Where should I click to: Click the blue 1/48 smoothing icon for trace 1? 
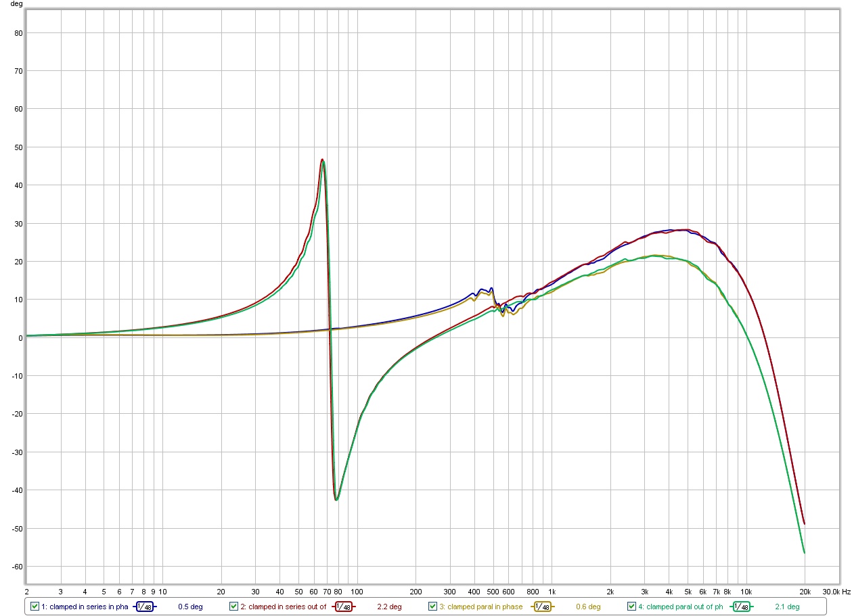click(x=144, y=607)
